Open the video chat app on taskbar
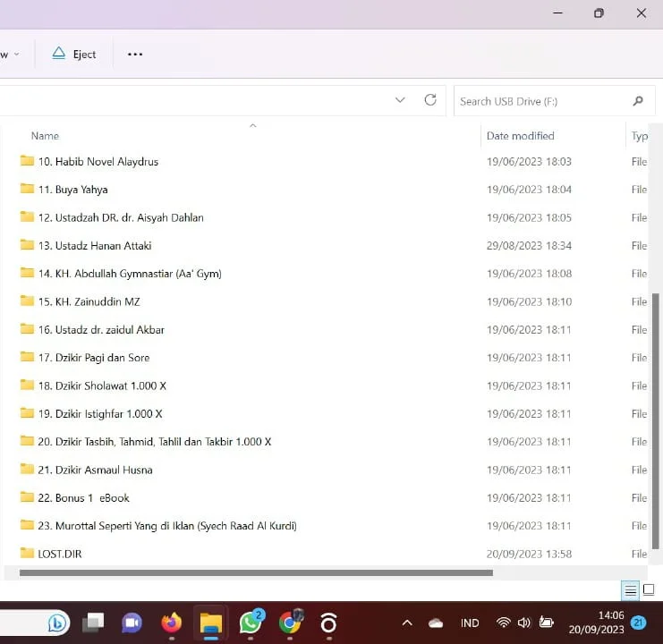This screenshot has width=663, height=644. [x=132, y=623]
